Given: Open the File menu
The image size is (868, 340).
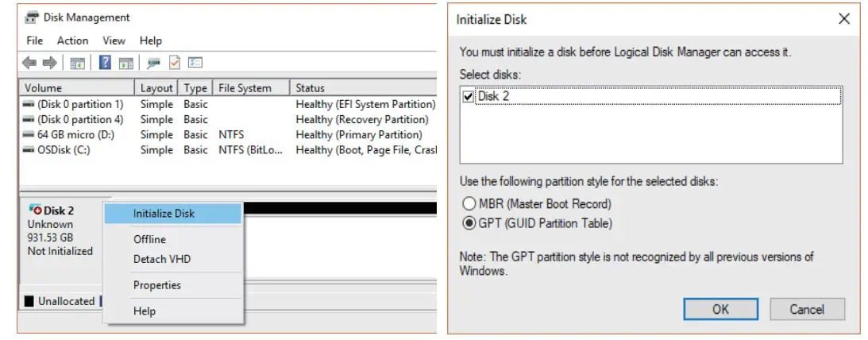Looking at the screenshot, I should [35, 41].
